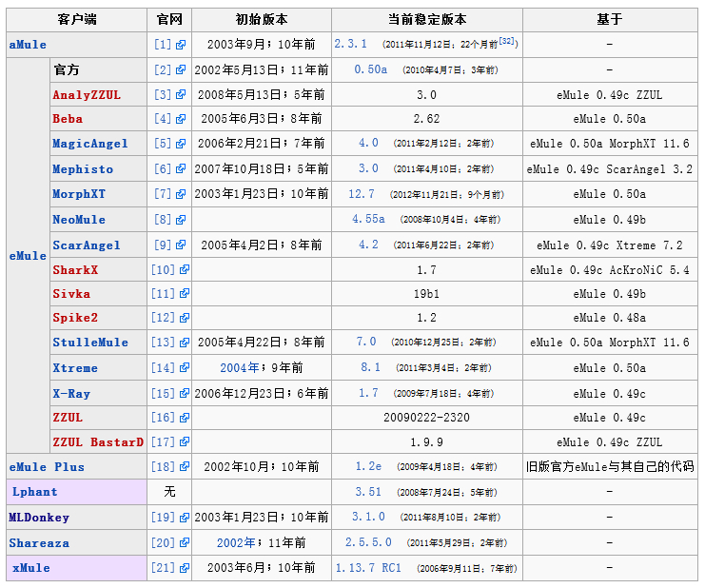Click reference number [6] link
This screenshot has height=588, width=705.
163,169
